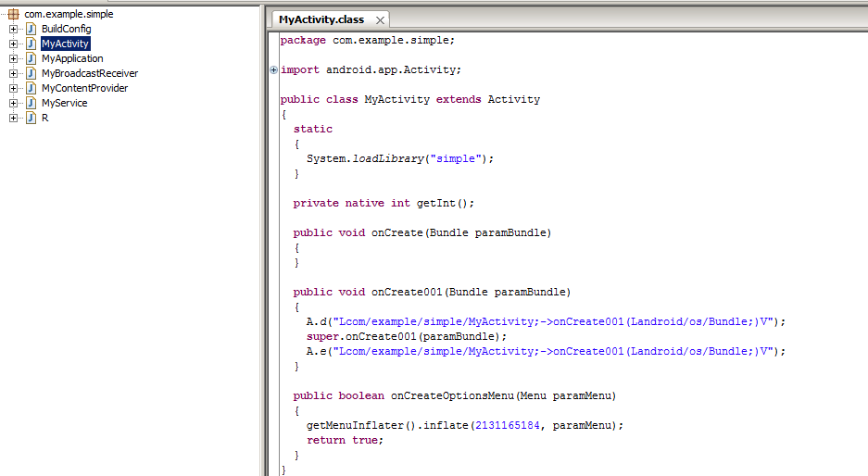The image size is (868, 476).
Task: Select MyBroadcastReceiver label in the tree
Action: (x=90, y=73)
